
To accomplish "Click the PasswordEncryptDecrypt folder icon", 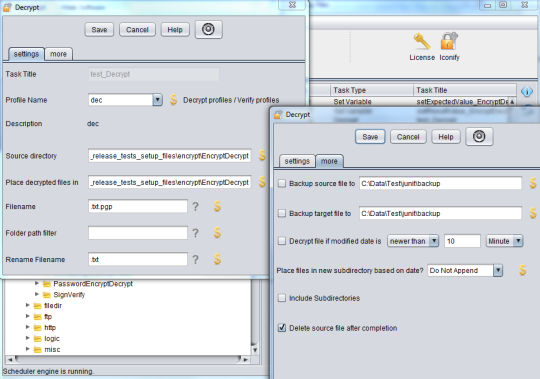I will (46, 284).
